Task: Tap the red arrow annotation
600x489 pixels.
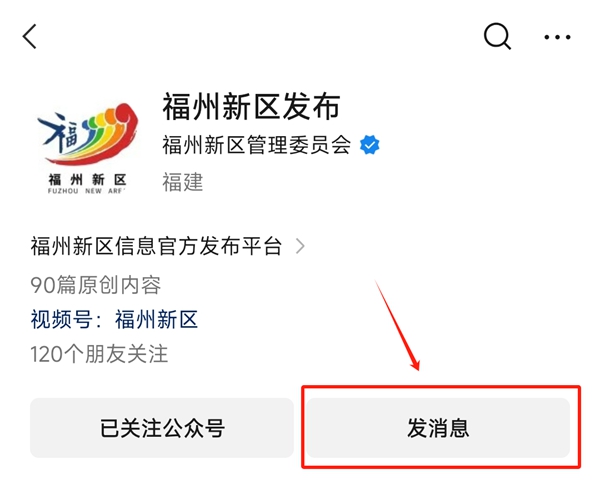Action: (x=398, y=325)
